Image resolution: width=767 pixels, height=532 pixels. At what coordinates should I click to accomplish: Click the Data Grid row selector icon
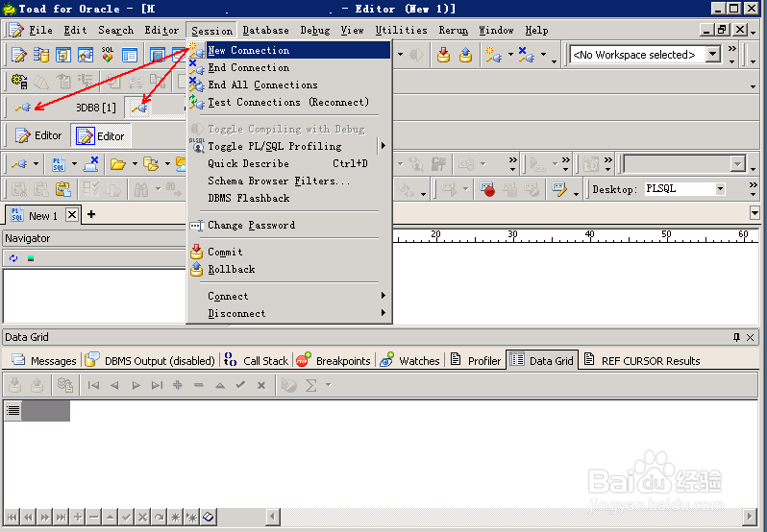tap(13, 411)
